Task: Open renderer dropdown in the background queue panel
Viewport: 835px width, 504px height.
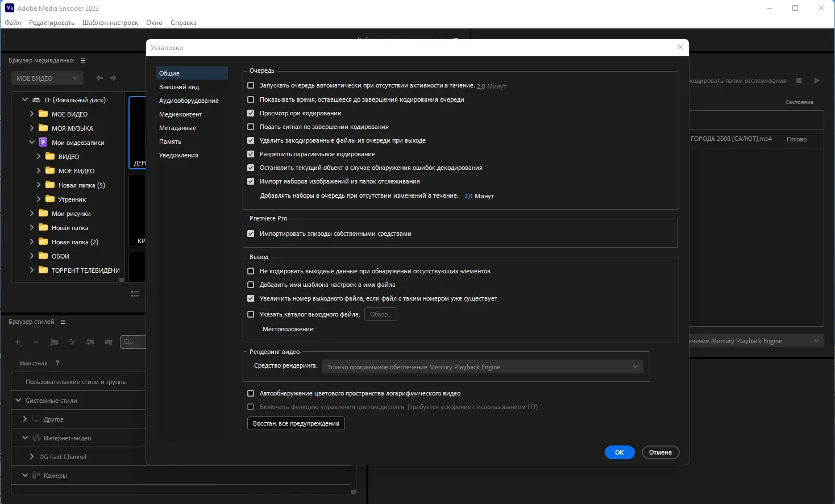Action: tap(816, 340)
